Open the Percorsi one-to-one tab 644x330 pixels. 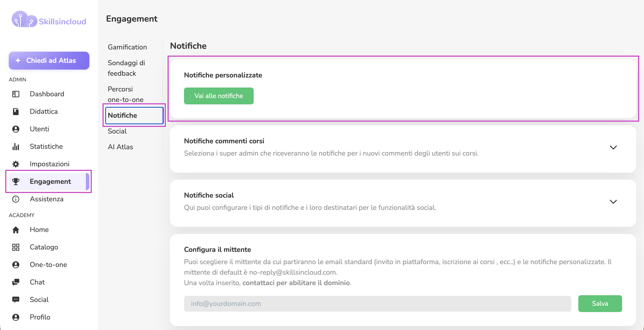(126, 94)
